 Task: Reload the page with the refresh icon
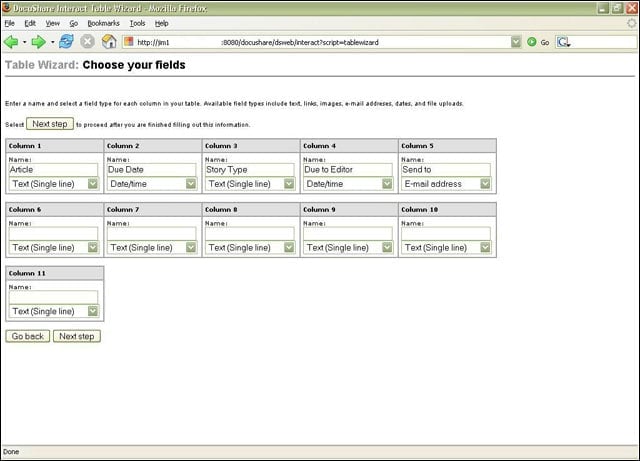[x=66, y=42]
